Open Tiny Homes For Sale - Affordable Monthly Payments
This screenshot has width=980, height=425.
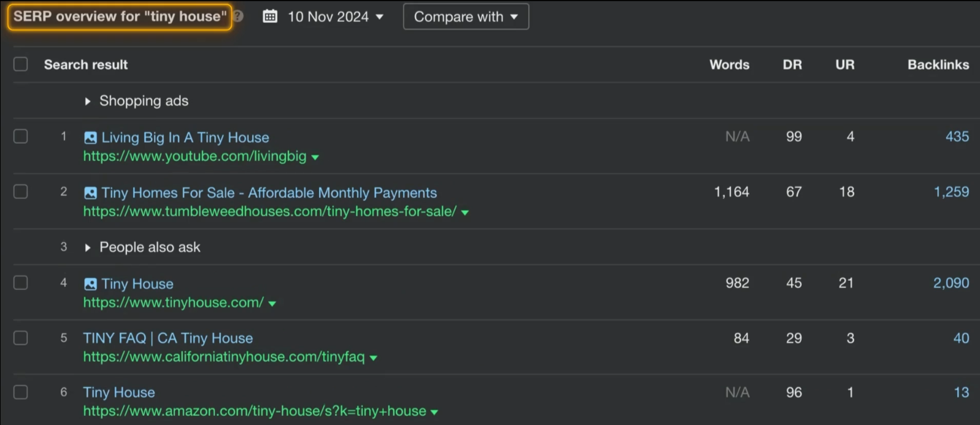[x=269, y=193]
